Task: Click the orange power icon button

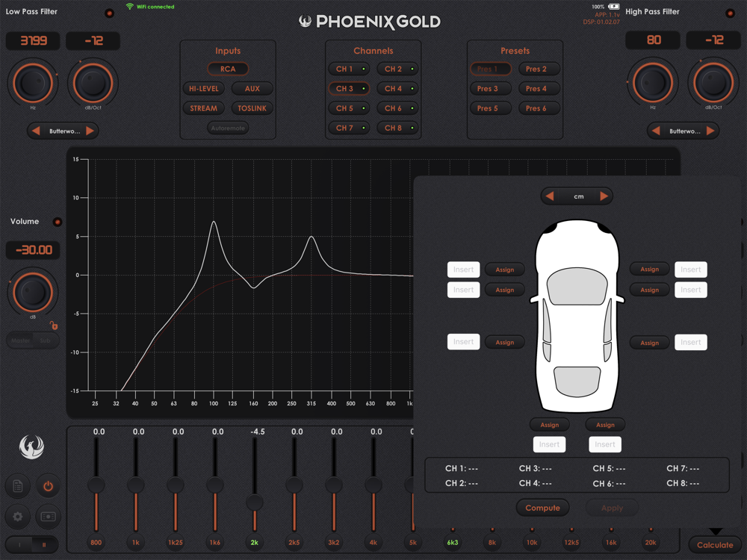Action: point(48,486)
